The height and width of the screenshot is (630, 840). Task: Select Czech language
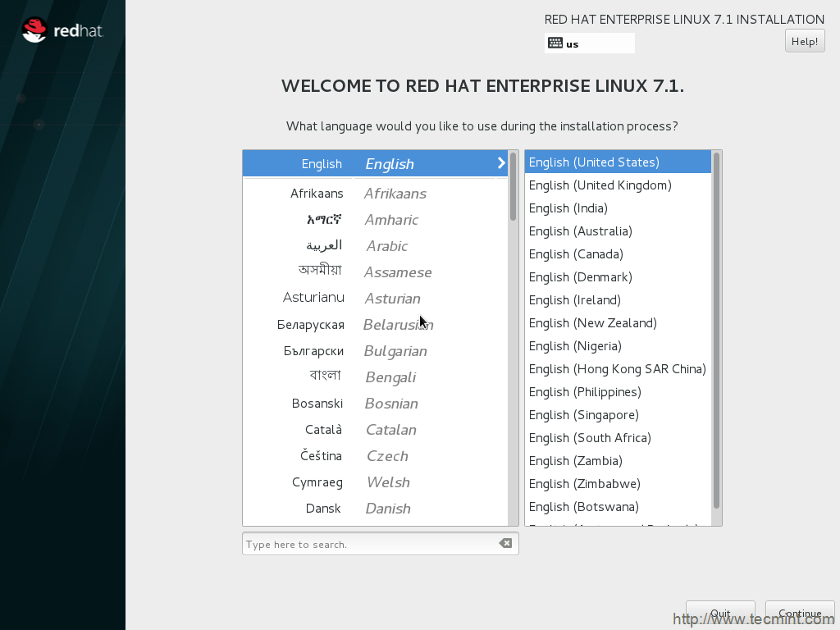pyautogui.click(x=375, y=456)
